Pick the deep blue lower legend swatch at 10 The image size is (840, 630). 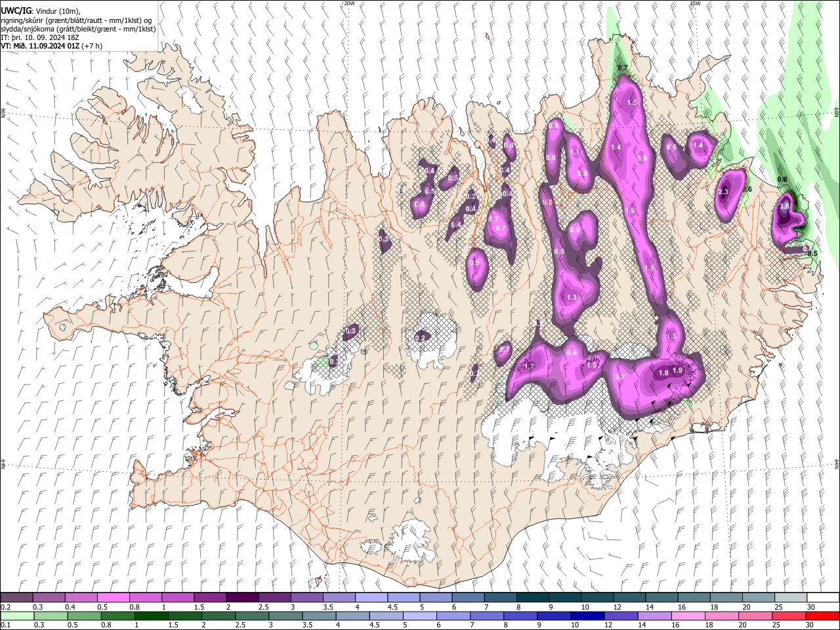587,616
